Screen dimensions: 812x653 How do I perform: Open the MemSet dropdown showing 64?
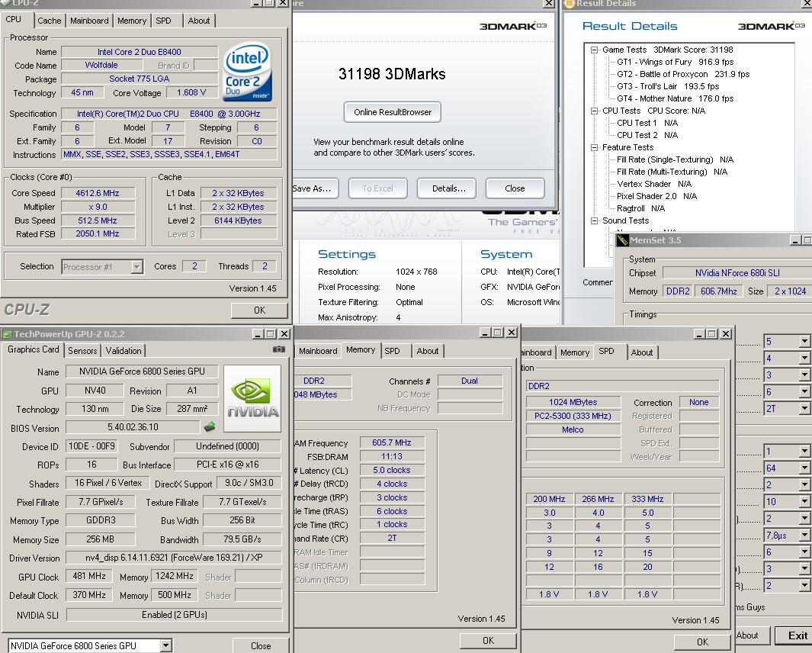pyautogui.click(x=804, y=468)
